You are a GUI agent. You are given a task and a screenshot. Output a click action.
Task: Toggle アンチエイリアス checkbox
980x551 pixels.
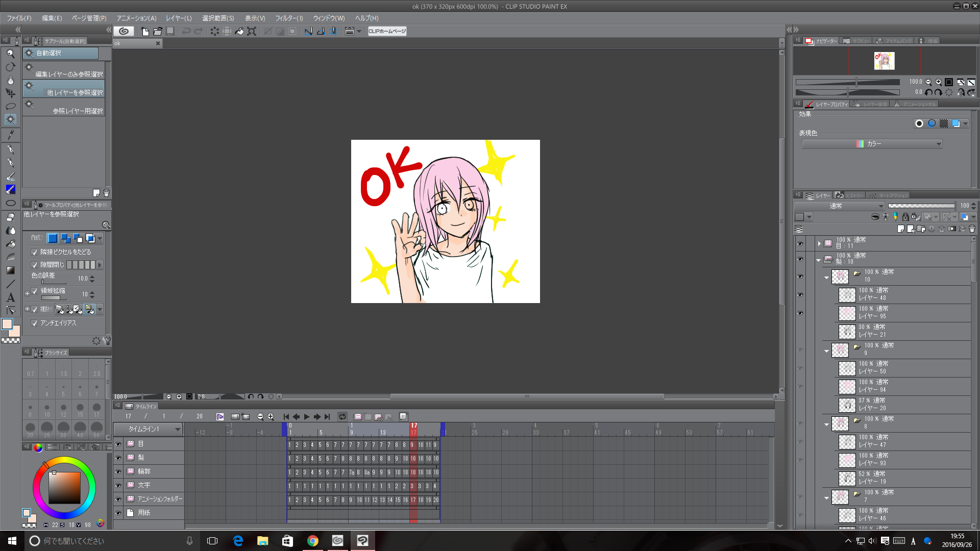(34, 323)
